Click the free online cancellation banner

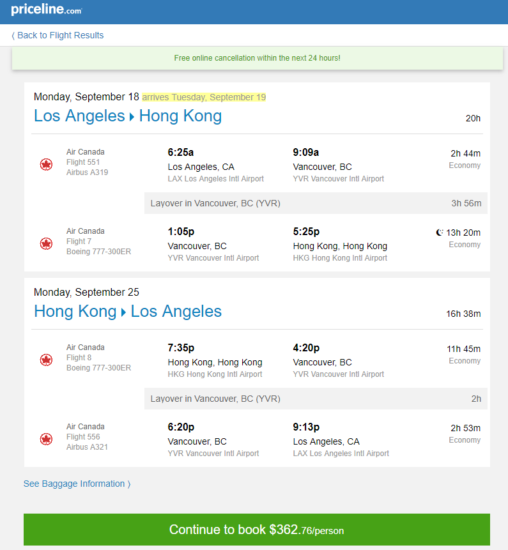click(x=257, y=58)
